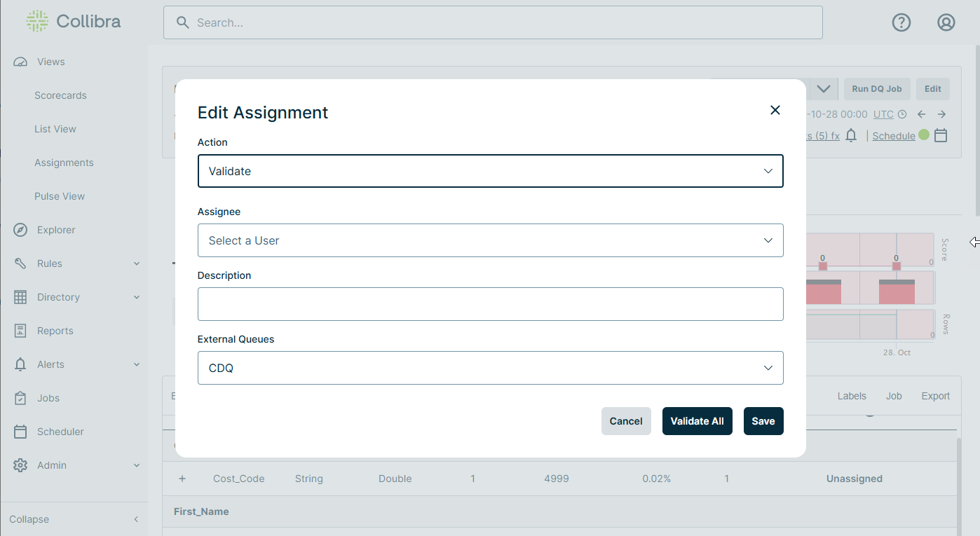Viewport: 980px width, 536px height.
Task: Open the Scheduler
Action: click(x=59, y=431)
